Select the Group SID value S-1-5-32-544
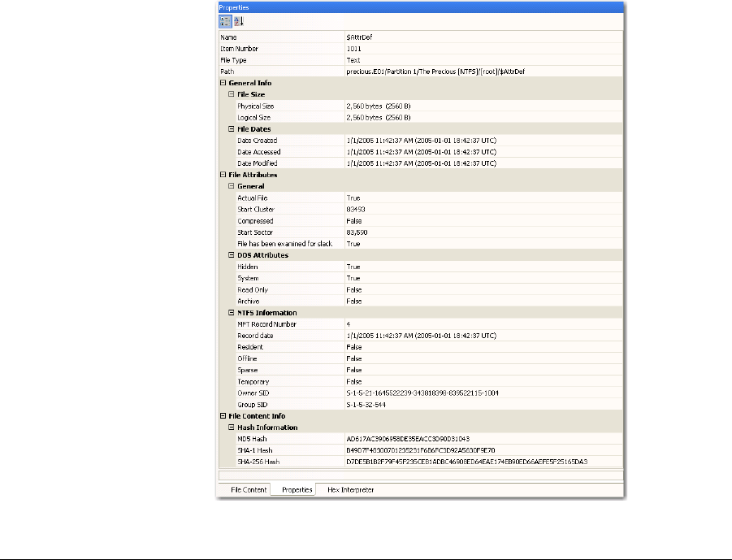 (x=366, y=405)
